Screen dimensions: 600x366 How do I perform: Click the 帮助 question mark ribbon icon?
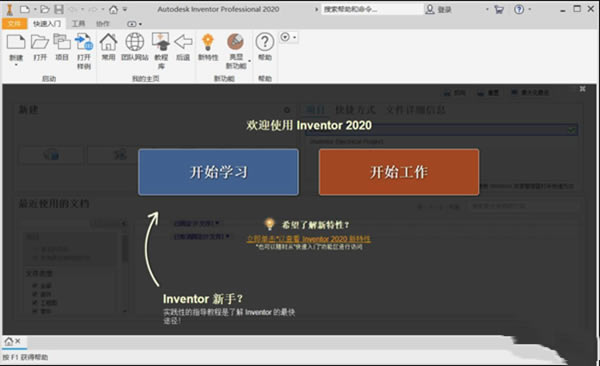pyautogui.click(x=265, y=42)
